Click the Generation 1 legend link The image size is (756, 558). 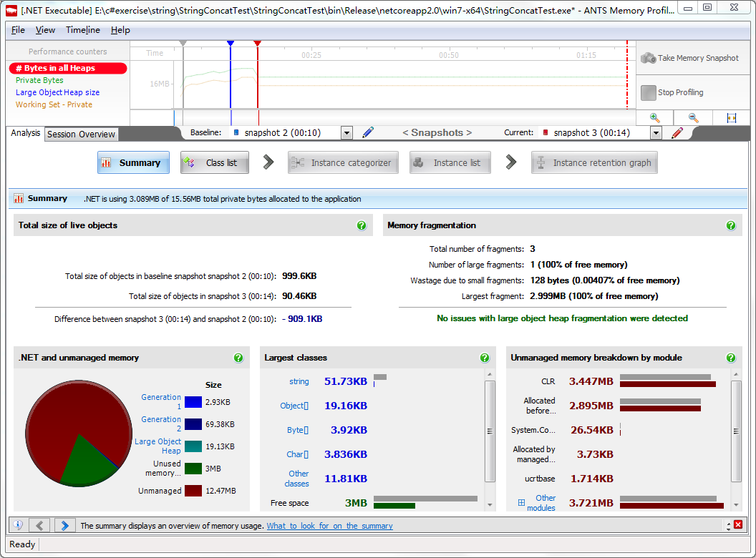pyautogui.click(x=161, y=402)
